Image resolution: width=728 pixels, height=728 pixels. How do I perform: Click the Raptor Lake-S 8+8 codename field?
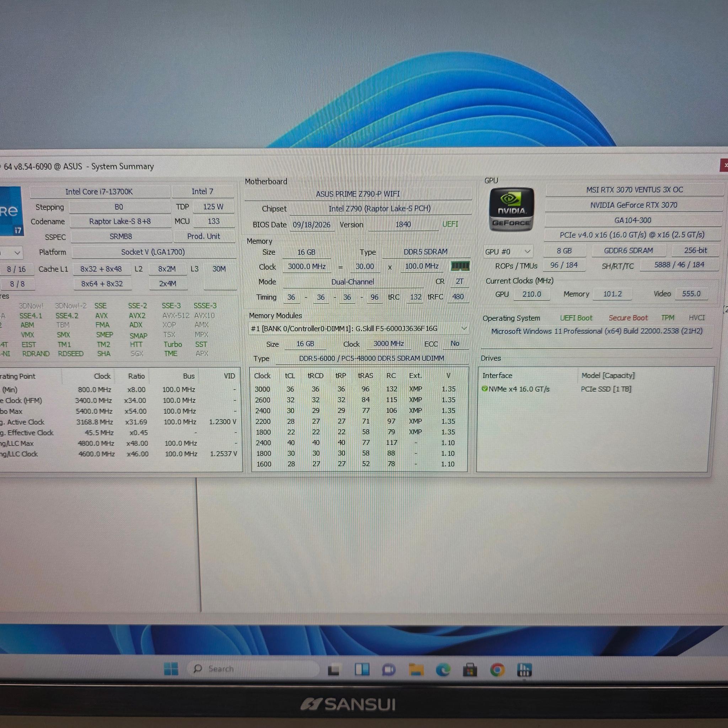pyautogui.click(x=120, y=221)
